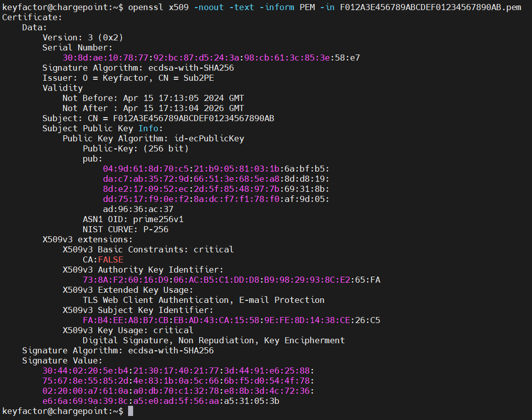Screen dimensions: 532x420
Task: Click the Authority Key Identifier hex value
Action: (x=231, y=280)
